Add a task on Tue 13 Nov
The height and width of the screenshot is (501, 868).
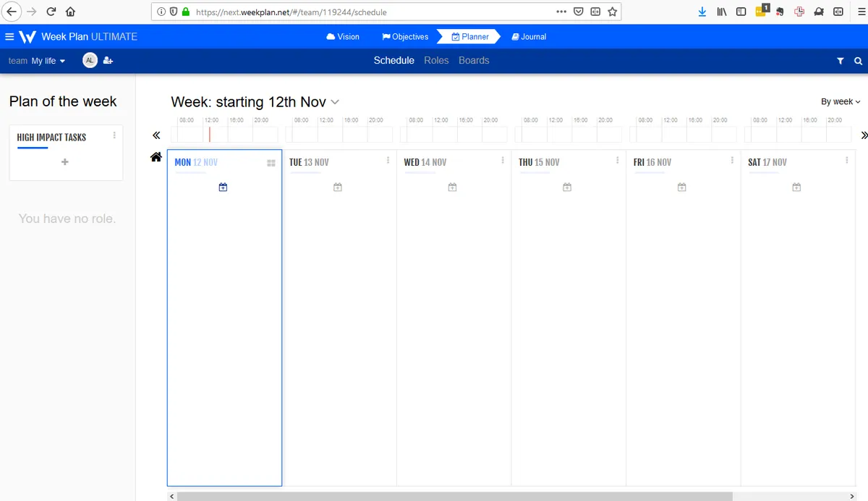coord(338,188)
